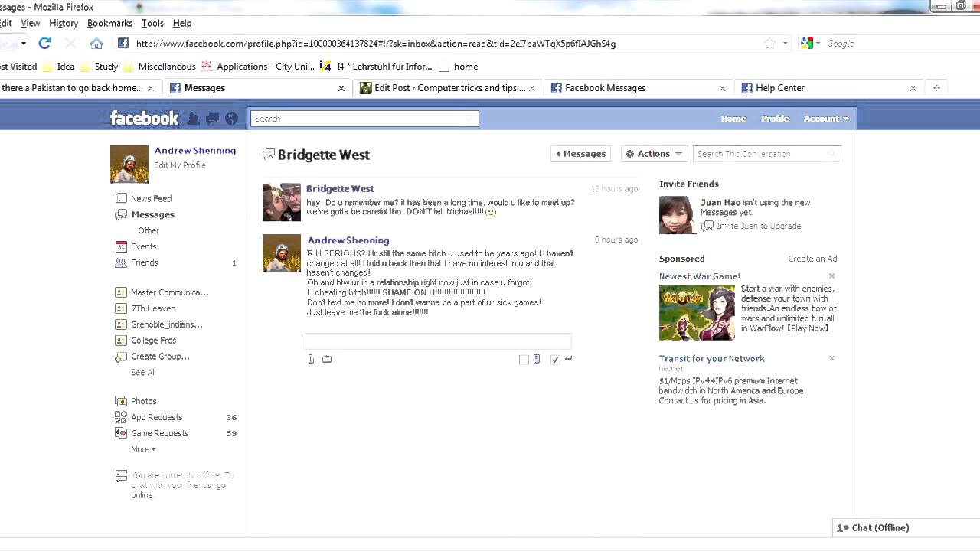
Task: Open the notifications globe icon
Action: coord(231,119)
